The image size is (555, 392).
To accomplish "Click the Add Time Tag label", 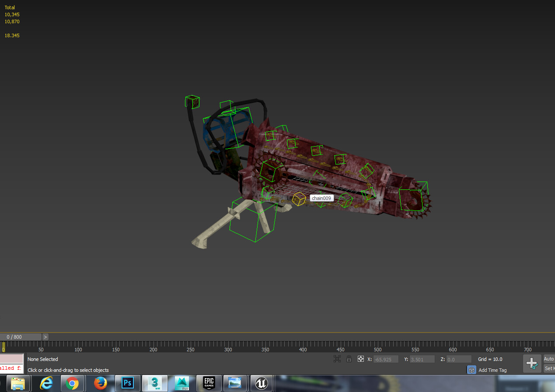I will [x=492, y=370].
